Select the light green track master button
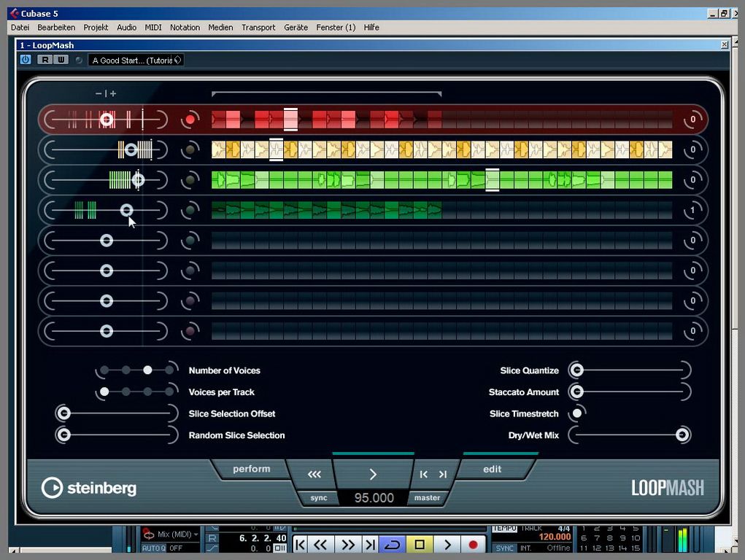 190,180
